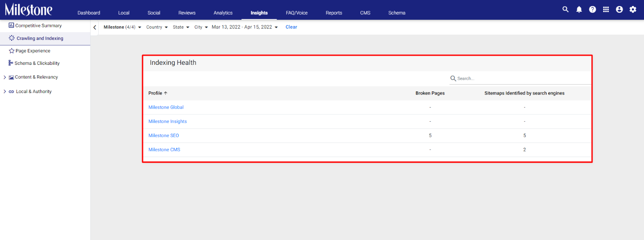Collapse the sidebar with the chevron
This screenshot has height=240, width=644.
(95, 27)
